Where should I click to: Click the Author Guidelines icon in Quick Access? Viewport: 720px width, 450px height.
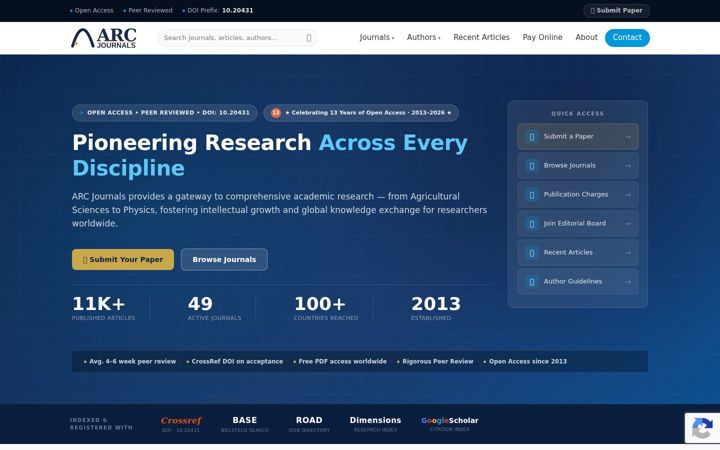[x=532, y=281]
